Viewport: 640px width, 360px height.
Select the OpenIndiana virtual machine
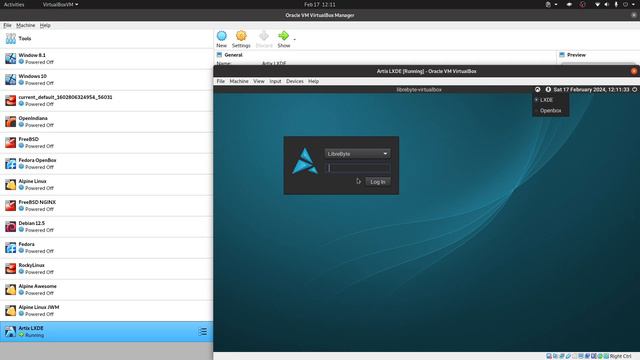[106, 121]
